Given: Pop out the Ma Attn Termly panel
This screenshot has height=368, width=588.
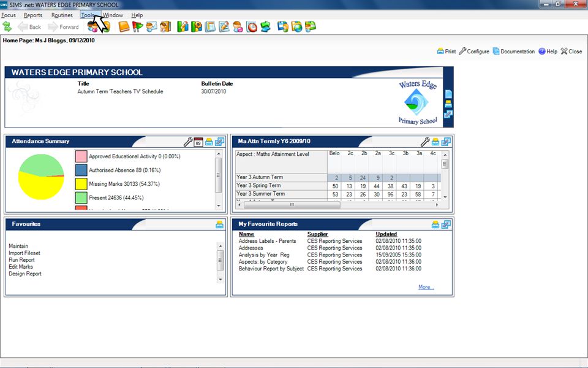Looking at the screenshot, I should point(446,142).
